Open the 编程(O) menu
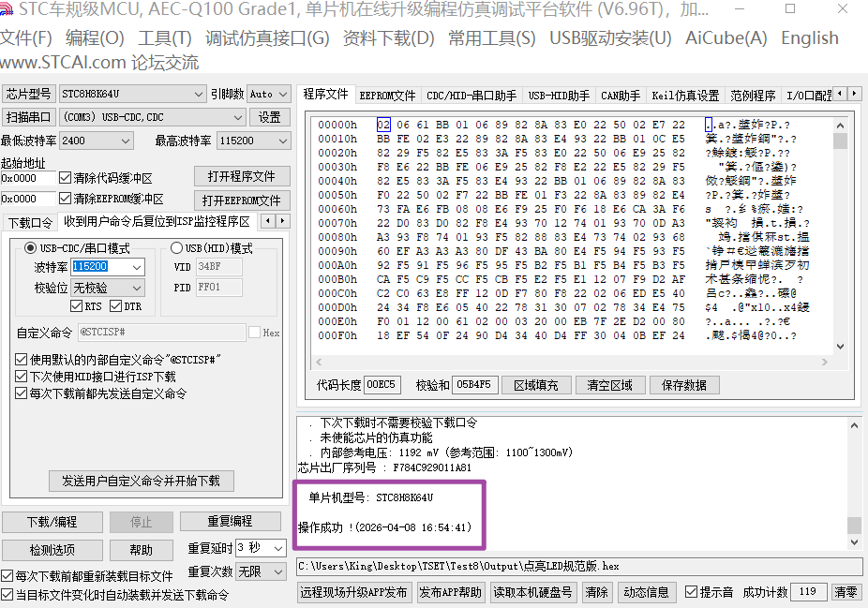The width and height of the screenshot is (868, 608). click(x=95, y=38)
